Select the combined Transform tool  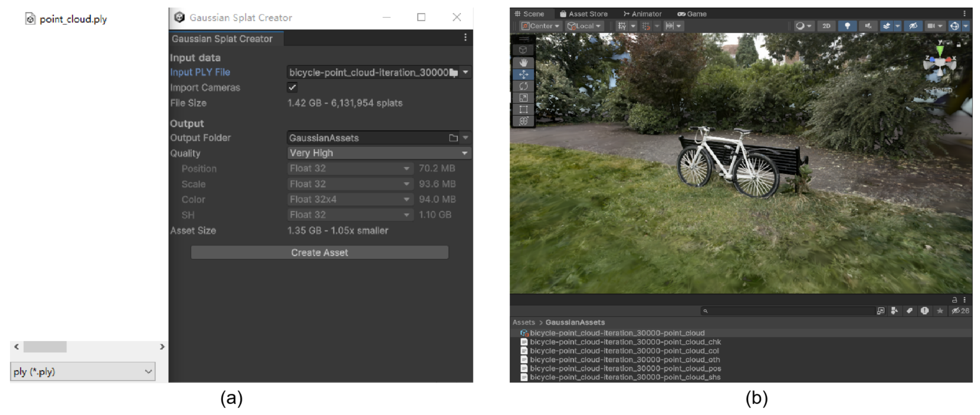point(524,121)
